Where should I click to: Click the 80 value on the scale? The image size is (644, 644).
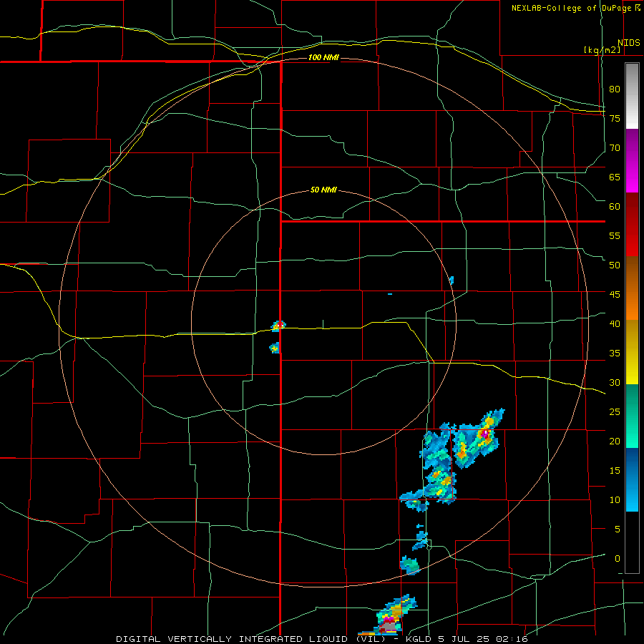(x=615, y=89)
